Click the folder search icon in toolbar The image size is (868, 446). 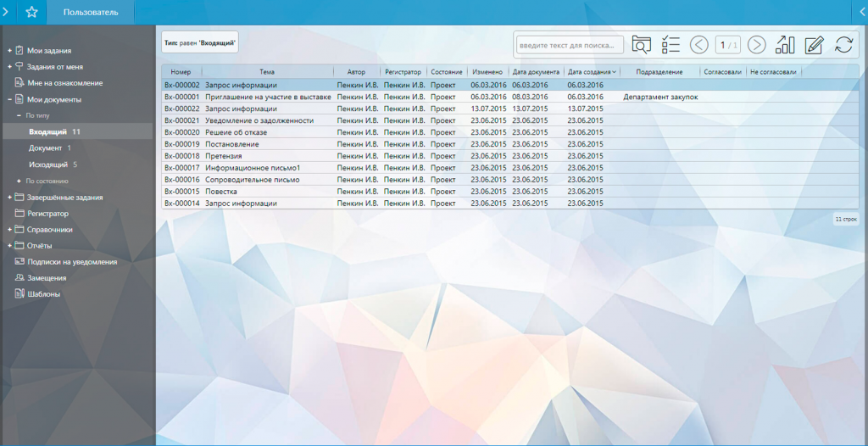click(642, 45)
